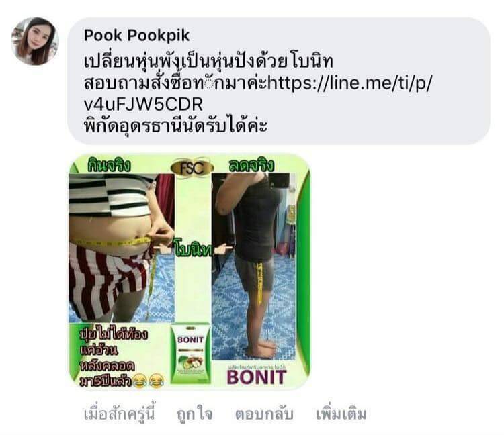
Task: Open the before photo with measuring tape
Action: [x=122, y=248]
